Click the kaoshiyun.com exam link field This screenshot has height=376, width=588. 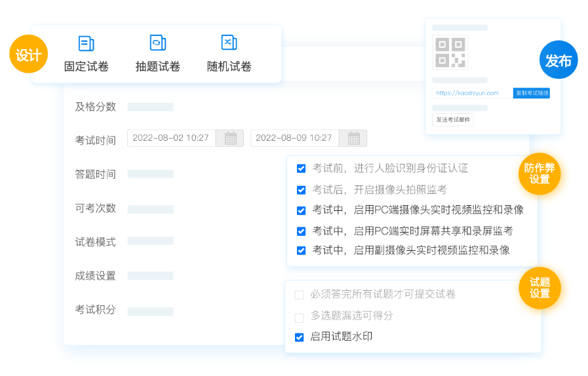471,93
